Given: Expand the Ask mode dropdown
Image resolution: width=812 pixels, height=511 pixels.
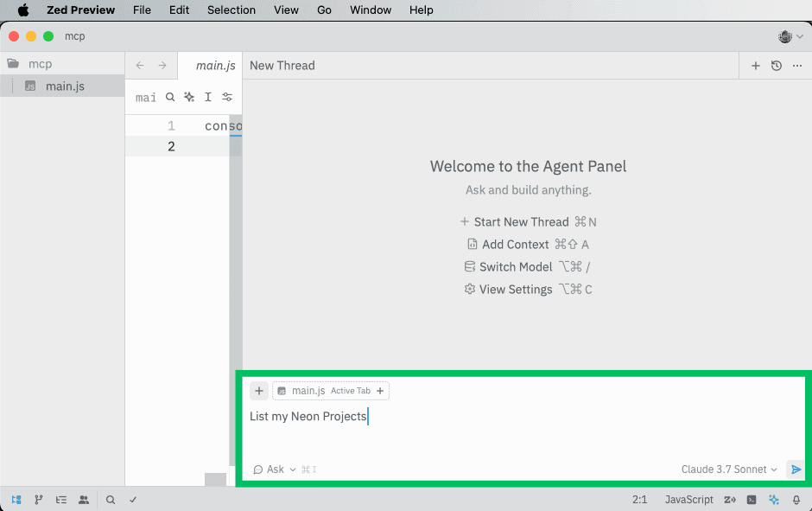Looking at the screenshot, I should 275,469.
